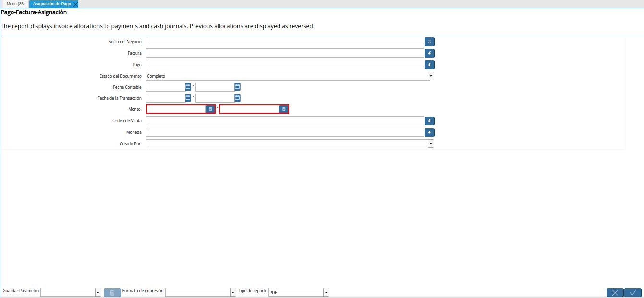Open the Factura search icon
The height and width of the screenshot is (298, 644).
pos(429,53)
